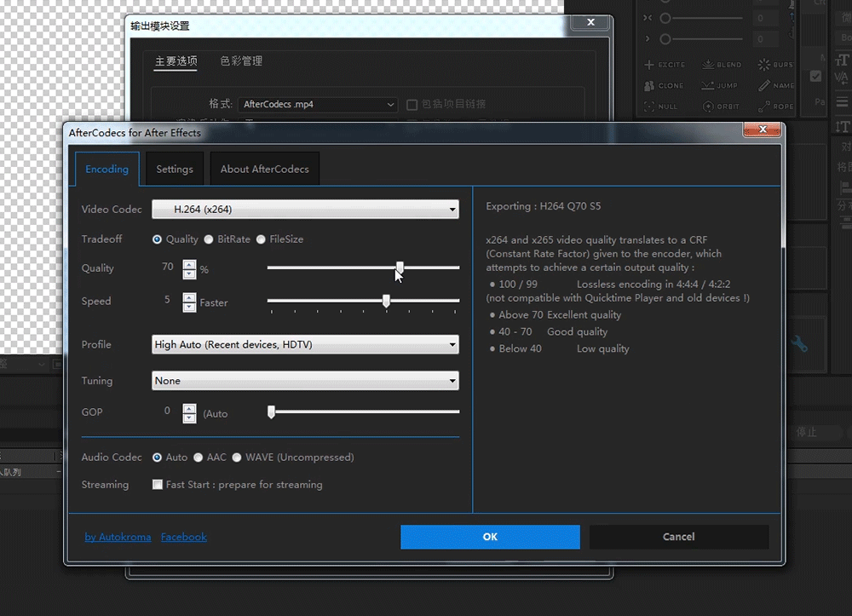Click the 'Exporting : H264 Q70 S5' text
This screenshot has height=616, width=852.
click(x=544, y=206)
